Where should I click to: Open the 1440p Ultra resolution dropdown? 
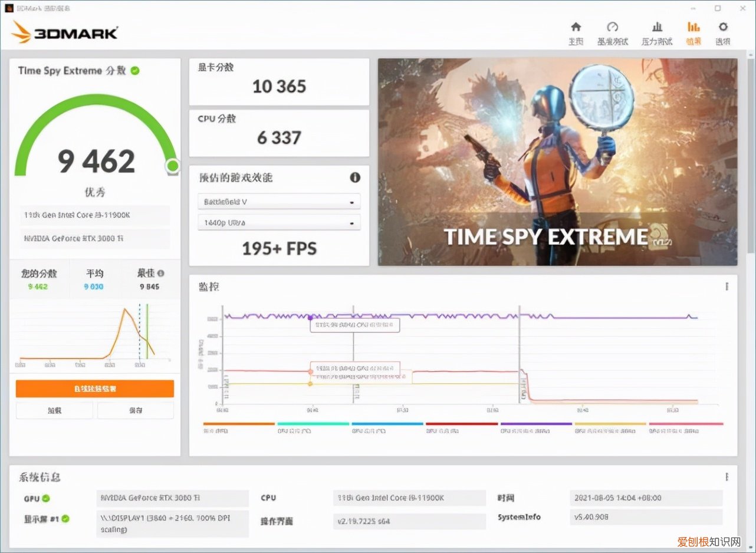point(278,222)
